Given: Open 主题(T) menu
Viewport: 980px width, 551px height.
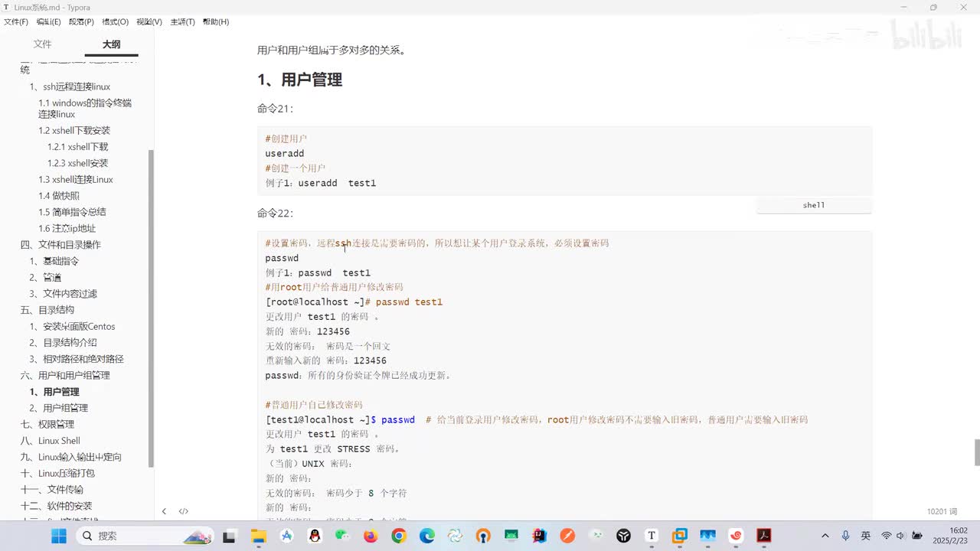Looking at the screenshot, I should click(182, 21).
